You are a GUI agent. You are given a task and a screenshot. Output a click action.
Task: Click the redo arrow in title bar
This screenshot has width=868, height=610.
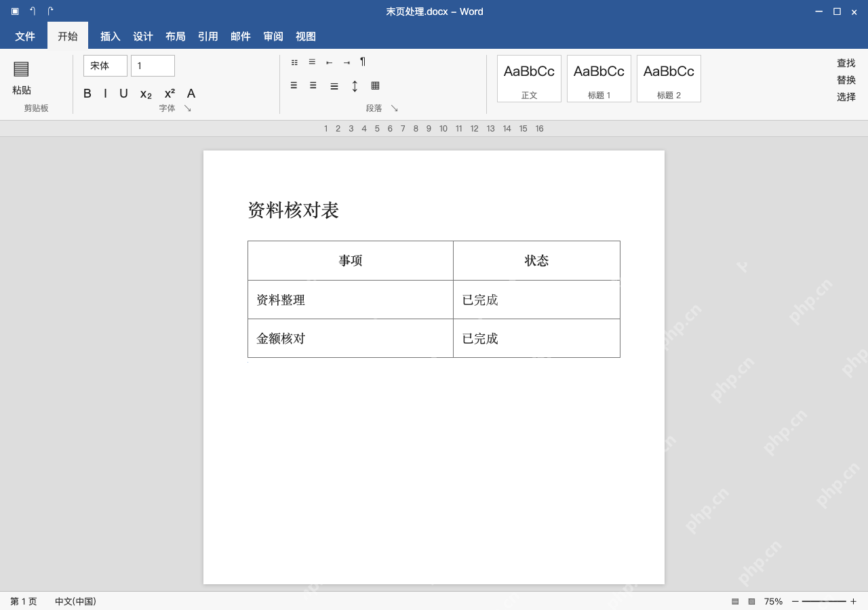tap(50, 11)
